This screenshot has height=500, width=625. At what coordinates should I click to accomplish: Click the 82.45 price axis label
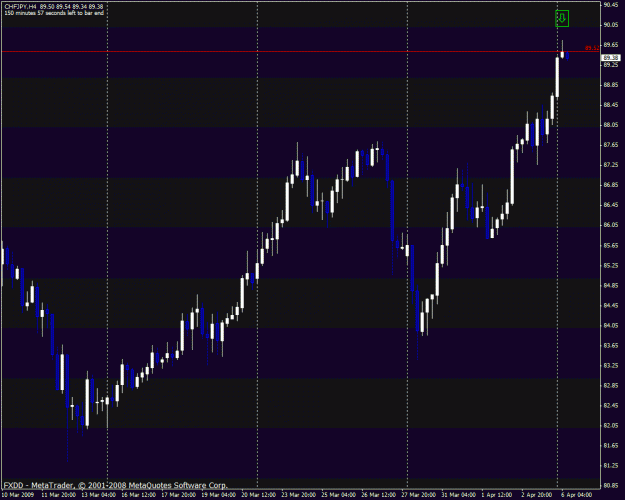pos(611,405)
